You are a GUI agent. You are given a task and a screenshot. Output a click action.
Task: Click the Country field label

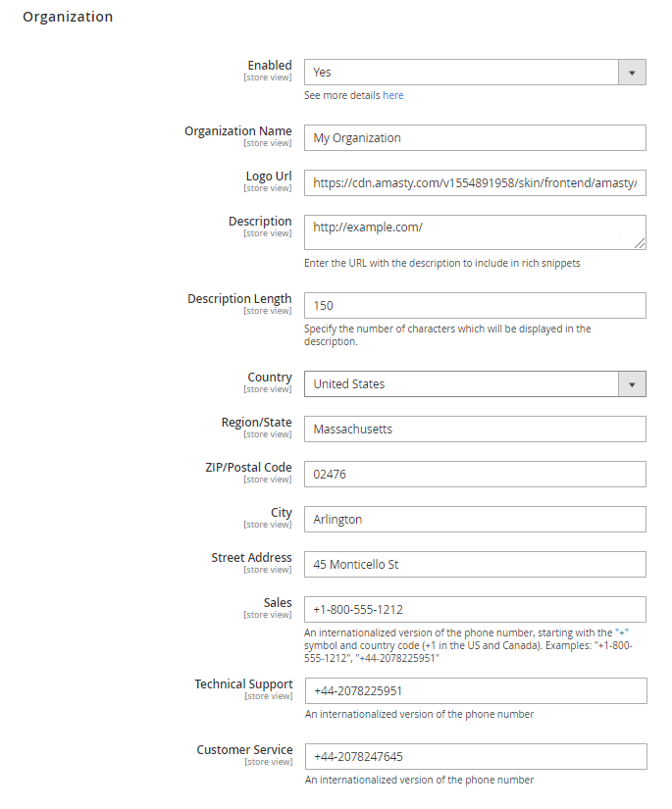pyautogui.click(x=269, y=378)
